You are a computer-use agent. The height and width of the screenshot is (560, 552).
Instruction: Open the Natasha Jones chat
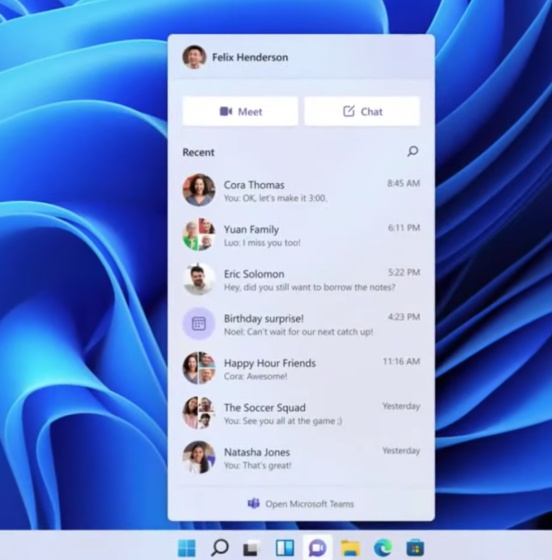pyautogui.click(x=301, y=458)
